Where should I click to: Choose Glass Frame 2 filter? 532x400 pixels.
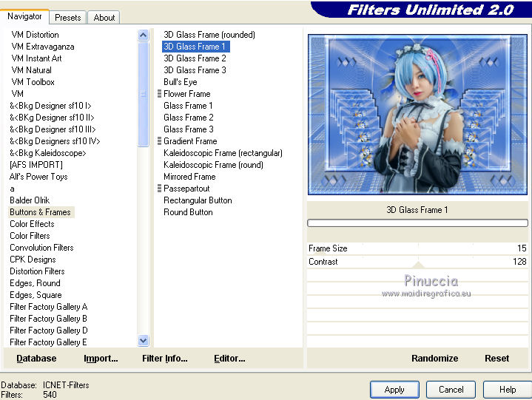click(188, 118)
